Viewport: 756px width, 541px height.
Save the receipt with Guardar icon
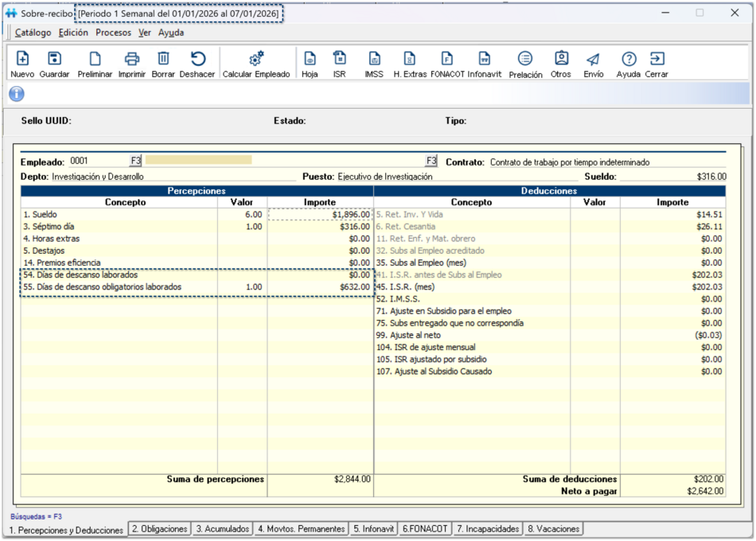54,59
